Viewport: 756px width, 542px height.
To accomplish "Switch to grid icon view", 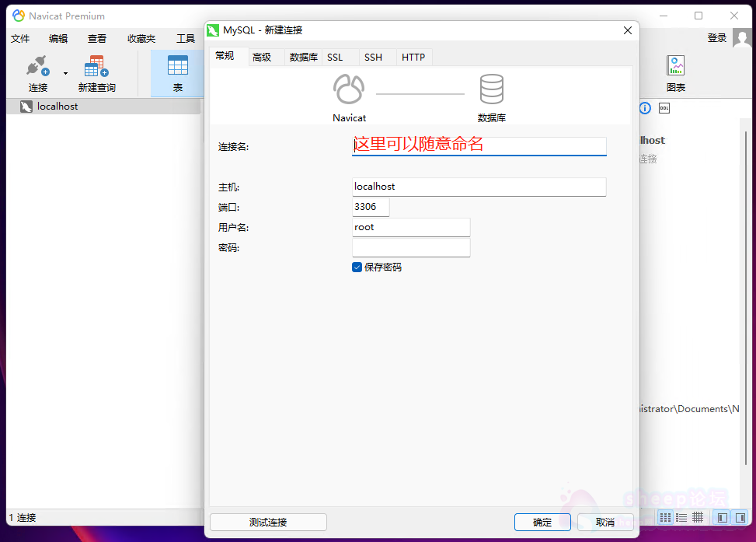I will point(665,518).
